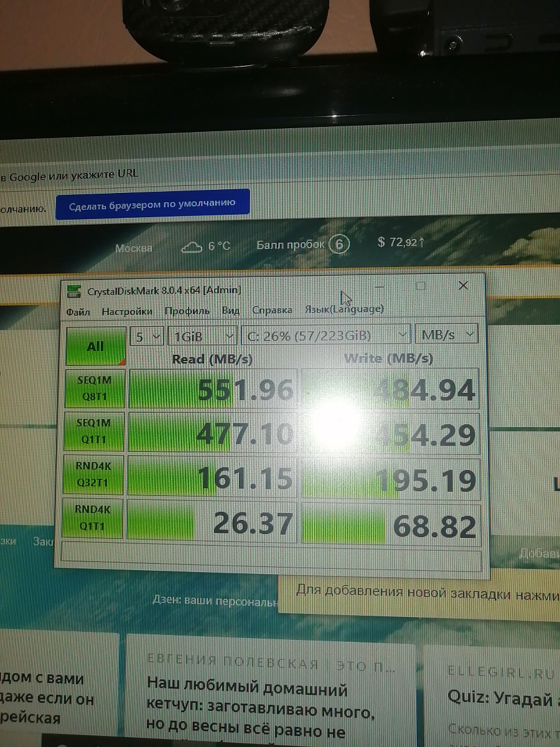560x747 pixels.
Task: Open the test count dropdown showing 5
Action: (x=147, y=336)
